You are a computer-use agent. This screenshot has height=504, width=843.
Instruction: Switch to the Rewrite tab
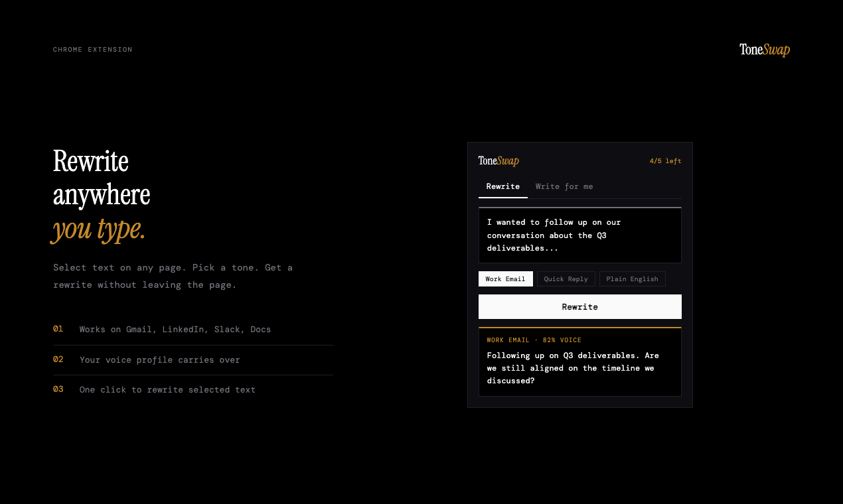[x=502, y=186]
